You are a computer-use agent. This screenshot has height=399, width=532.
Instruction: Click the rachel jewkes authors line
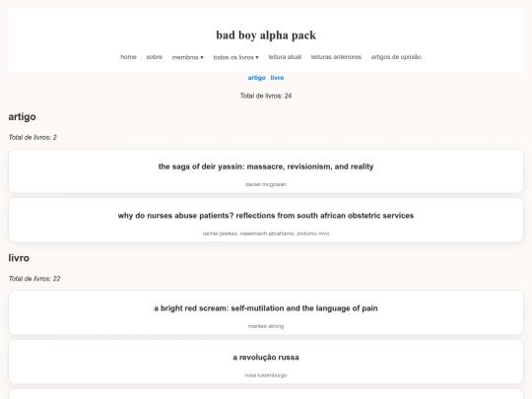coord(266,233)
